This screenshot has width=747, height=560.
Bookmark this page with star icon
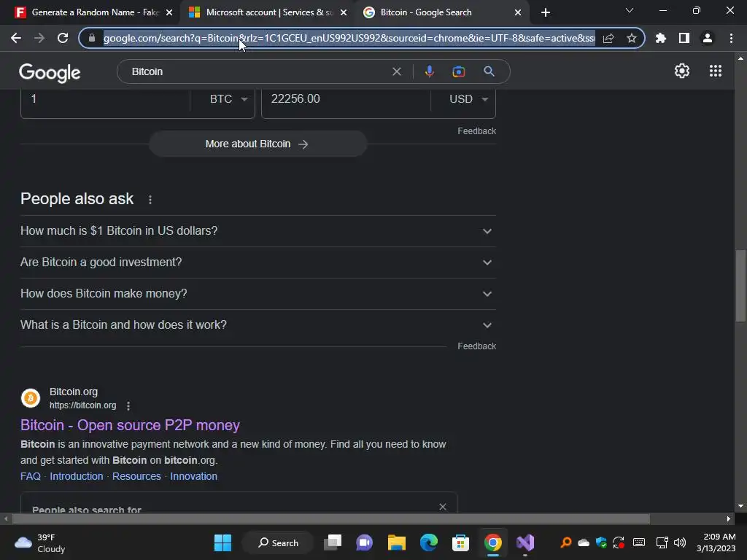632,38
